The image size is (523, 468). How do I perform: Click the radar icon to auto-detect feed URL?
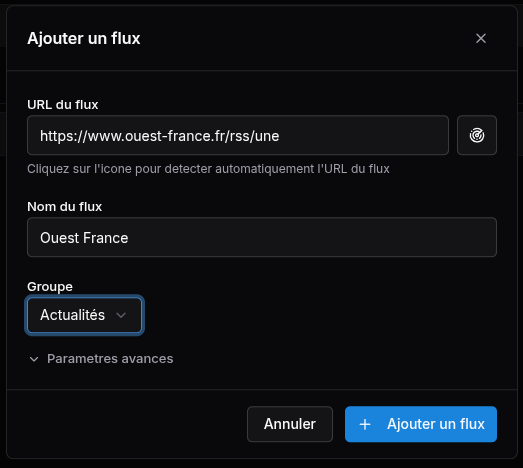477,135
